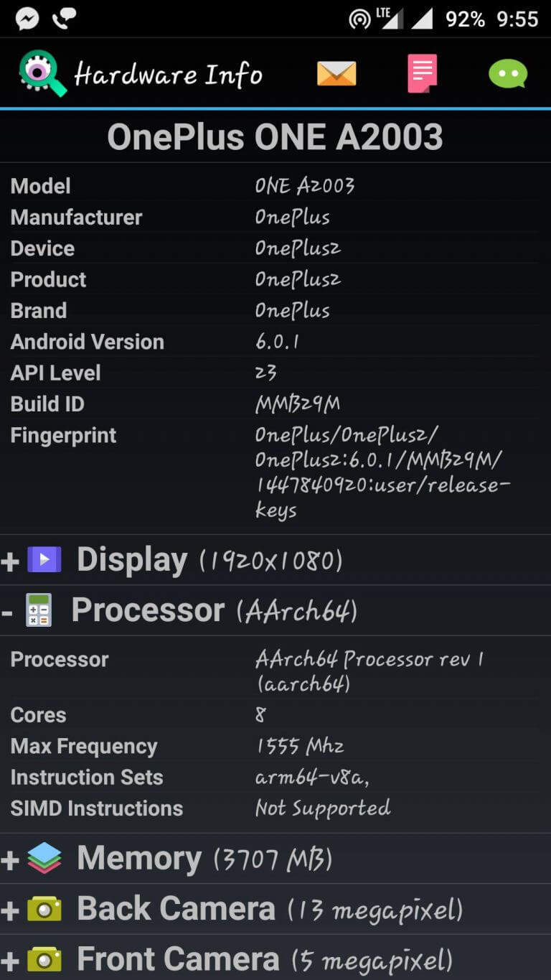
Task: Tap the Front Camera icon
Action: 44,959
